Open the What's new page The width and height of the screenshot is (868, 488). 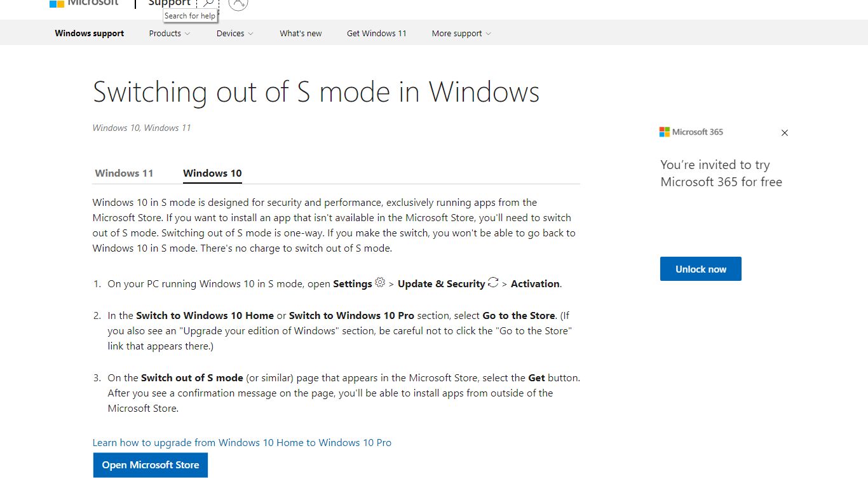[301, 34]
